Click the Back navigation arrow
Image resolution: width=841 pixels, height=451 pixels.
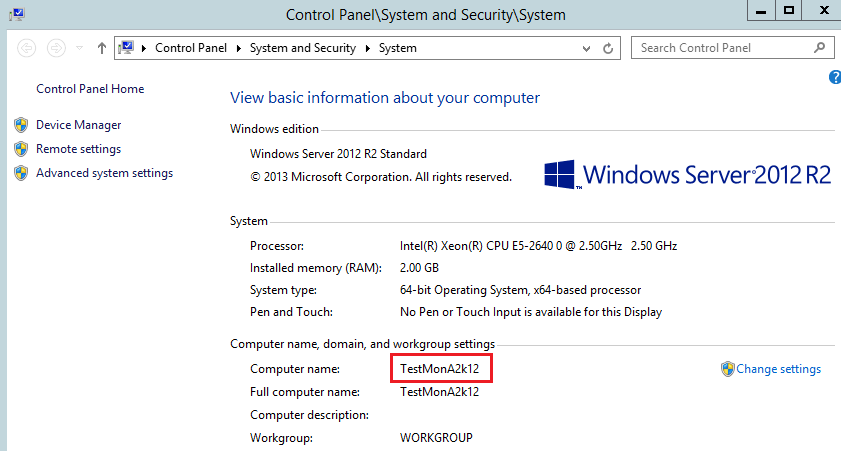[27, 48]
